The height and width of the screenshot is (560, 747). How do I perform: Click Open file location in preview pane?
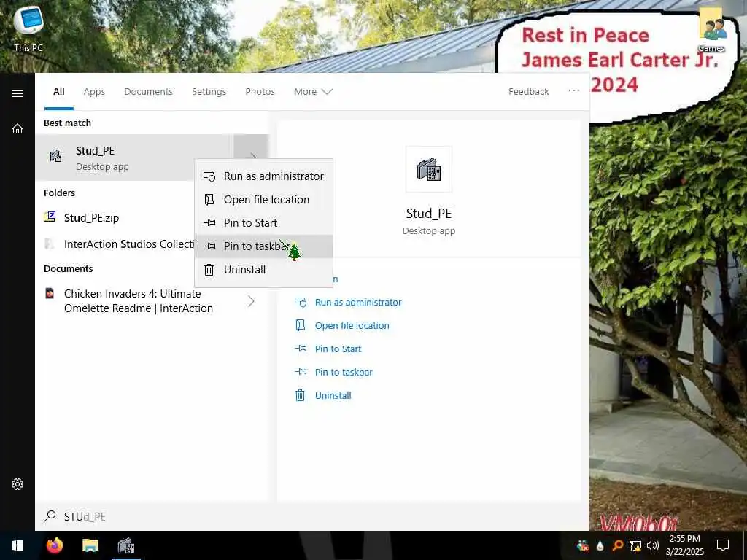(352, 326)
